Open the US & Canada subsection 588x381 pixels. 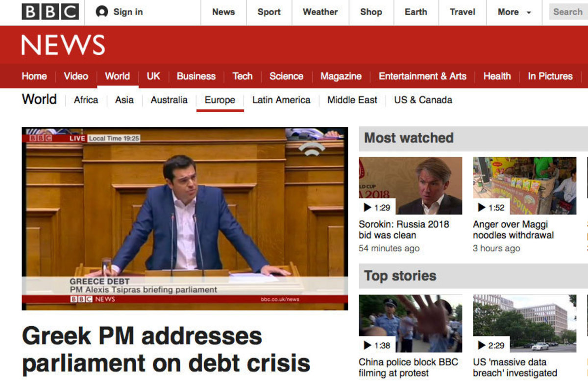pyautogui.click(x=423, y=100)
